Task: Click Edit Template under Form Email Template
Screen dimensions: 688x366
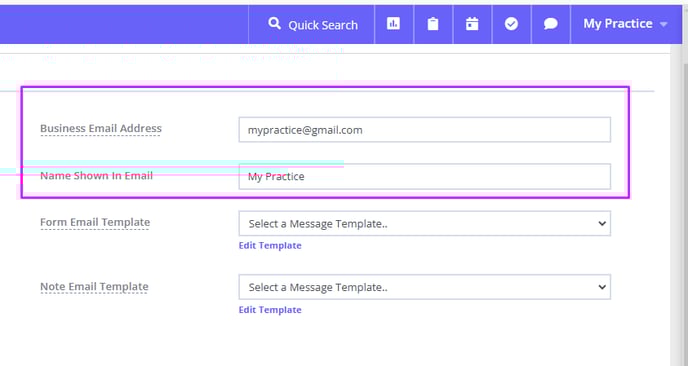Action: 270,246
